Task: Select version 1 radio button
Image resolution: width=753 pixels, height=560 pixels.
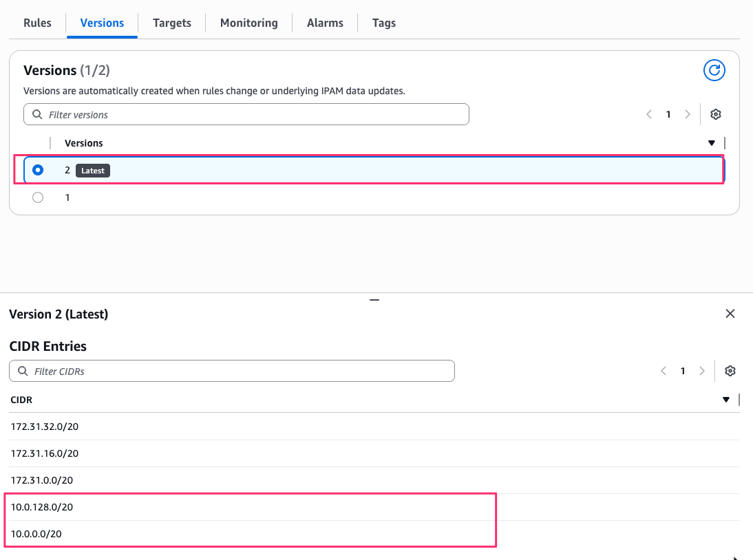Action: (38, 197)
